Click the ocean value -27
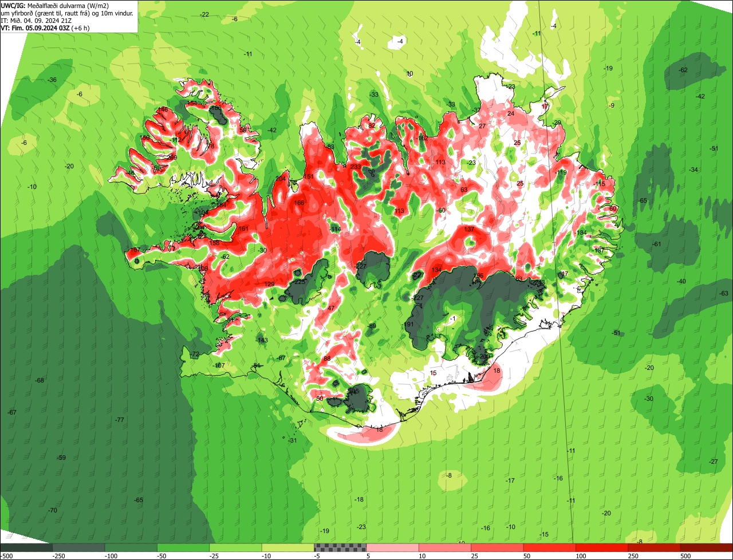The image size is (733, 560). [713, 462]
